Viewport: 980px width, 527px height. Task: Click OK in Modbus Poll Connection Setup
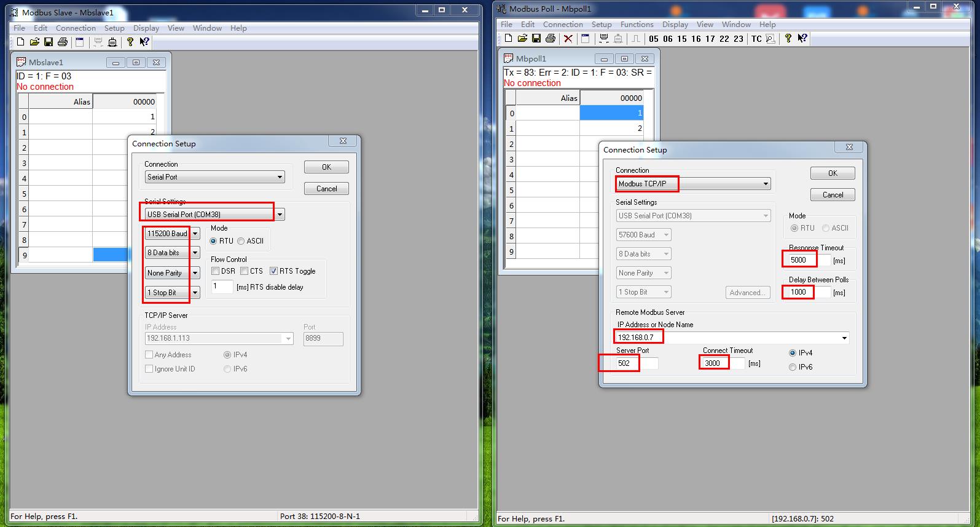click(833, 173)
